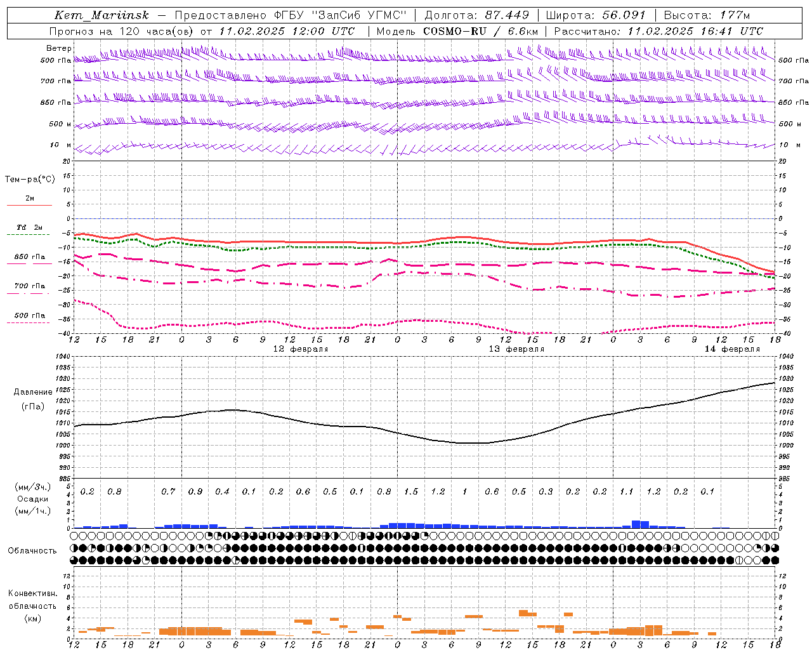The width and height of the screenshot is (812, 650).
Task: Click the bold 14 февраля date label
Action: pos(732,349)
